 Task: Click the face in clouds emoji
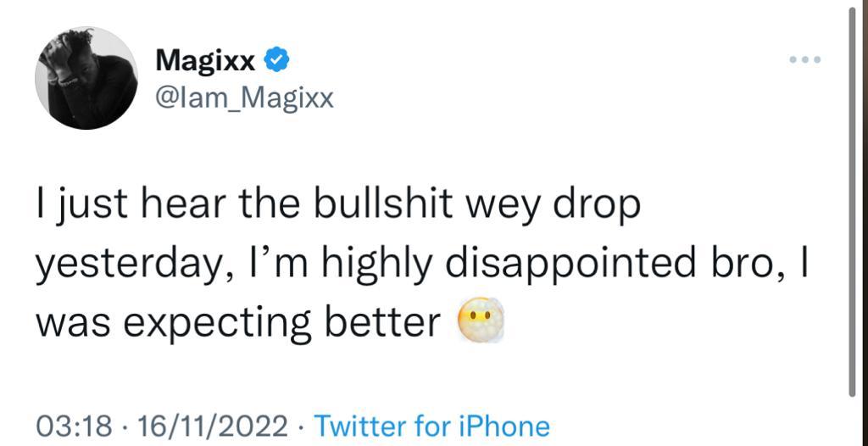(x=481, y=322)
